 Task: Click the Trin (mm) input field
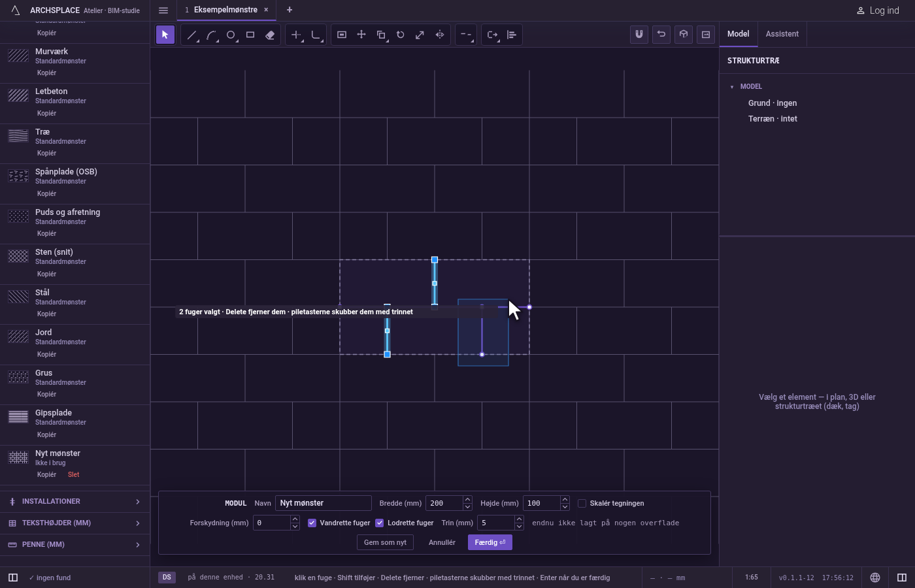[495, 523]
